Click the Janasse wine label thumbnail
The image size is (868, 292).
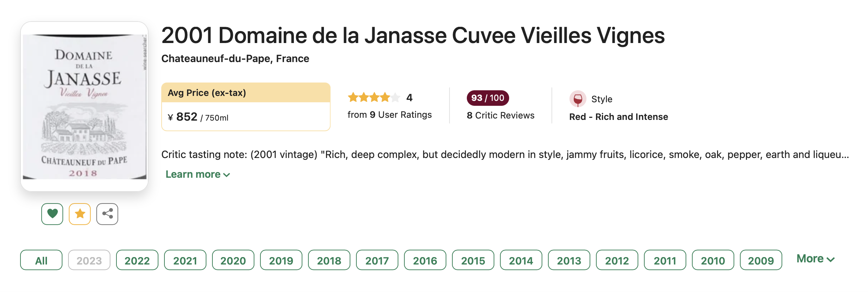(84, 107)
